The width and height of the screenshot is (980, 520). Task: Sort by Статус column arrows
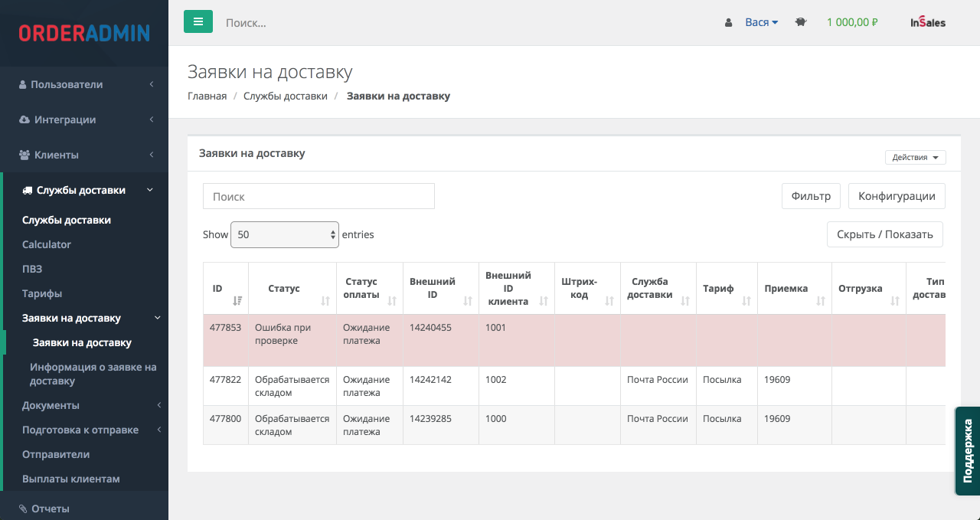click(325, 301)
